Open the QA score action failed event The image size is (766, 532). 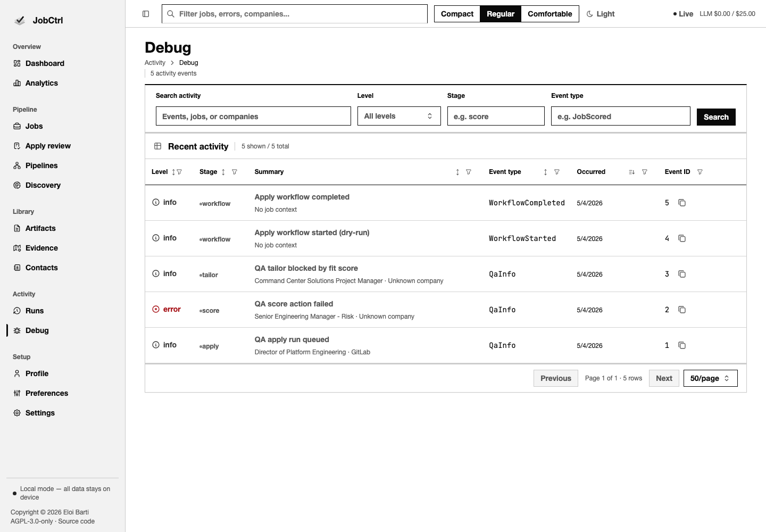pos(294,304)
